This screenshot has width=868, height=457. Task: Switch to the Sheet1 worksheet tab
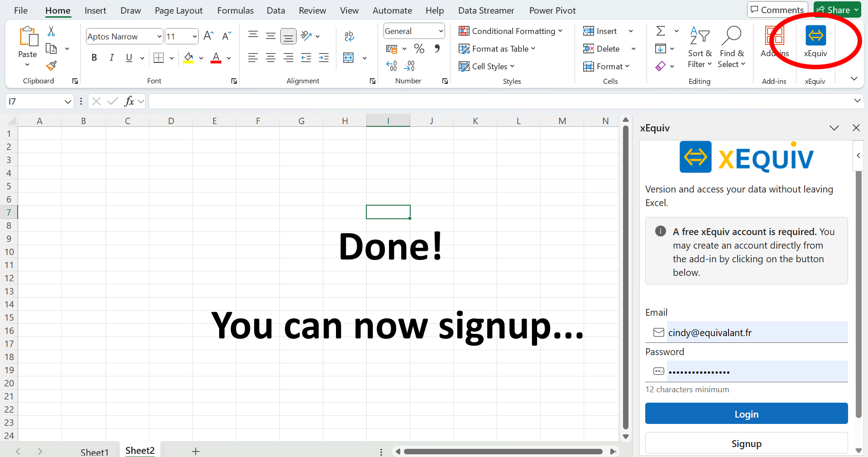[x=94, y=452]
